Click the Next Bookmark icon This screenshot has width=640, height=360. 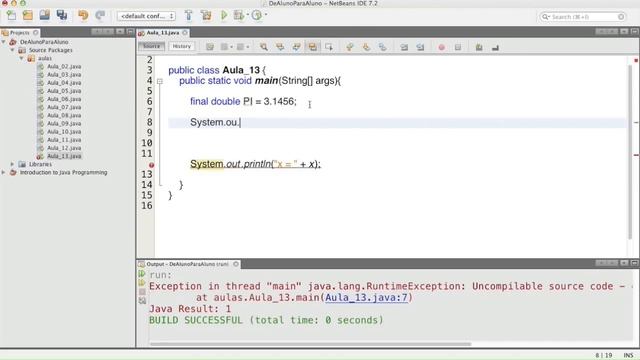(x=366, y=47)
